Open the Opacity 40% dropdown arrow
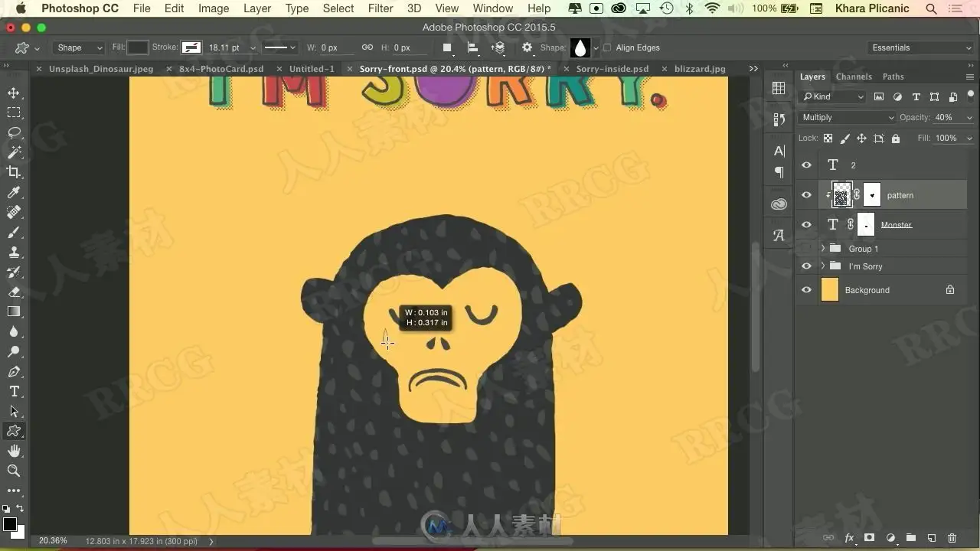The width and height of the screenshot is (980, 551). click(969, 118)
